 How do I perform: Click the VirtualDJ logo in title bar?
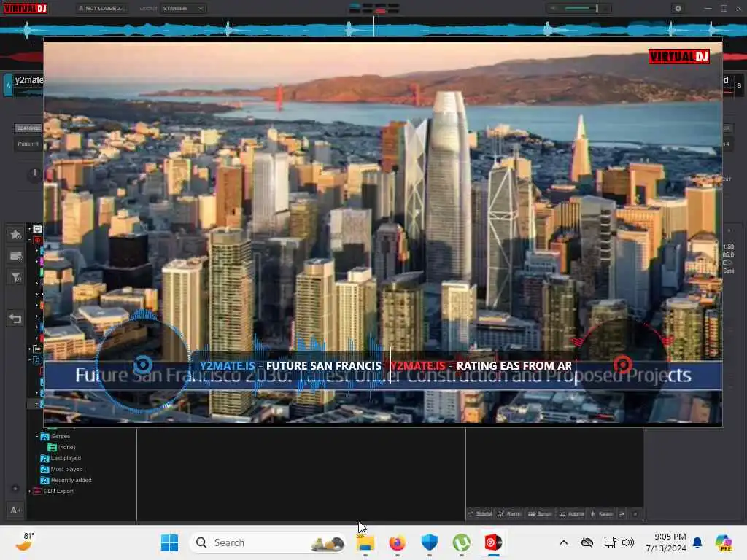[x=26, y=8]
